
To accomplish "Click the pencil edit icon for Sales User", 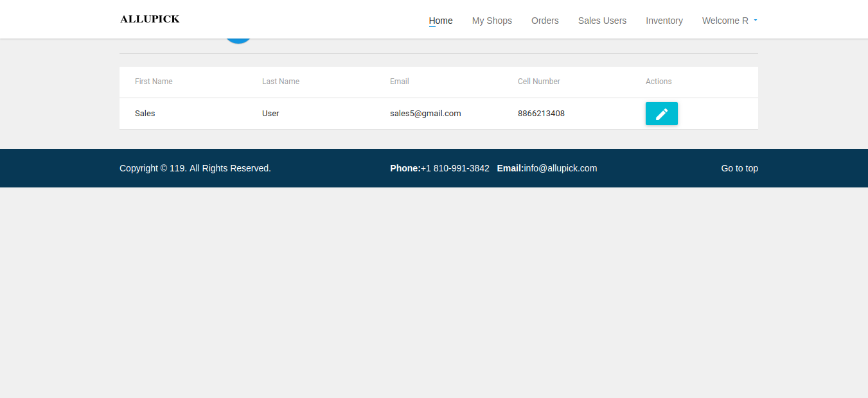I will (x=661, y=114).
